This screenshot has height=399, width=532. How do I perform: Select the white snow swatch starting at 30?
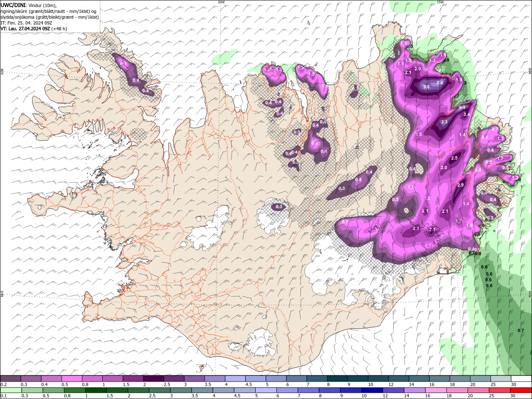click(521, 379)
